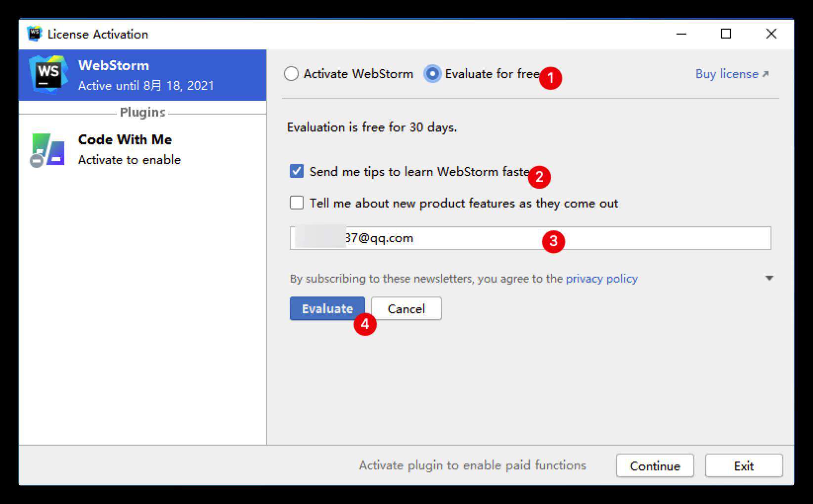This screenshot has height=504, width=813.
Task: Click the Exit button
Action: 744,466
